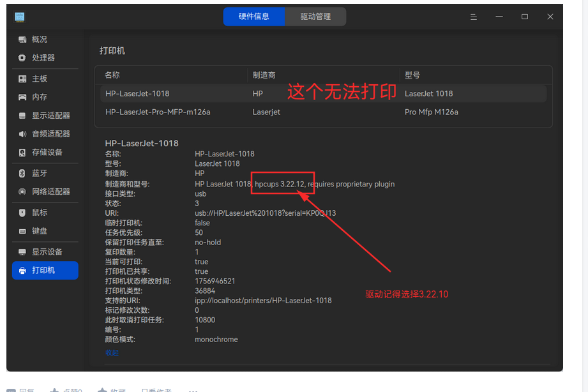
Task: Close the device manager window
Action: [x=550, y=17]
